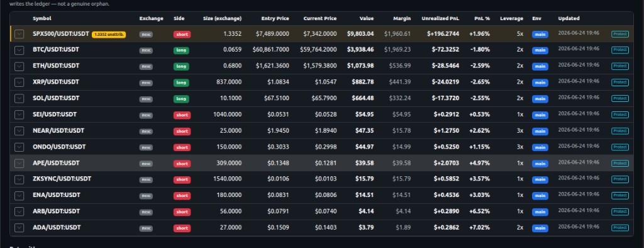Click the blue main badge for BTC
The image size is (644, 248).
(x=540, y=50)
